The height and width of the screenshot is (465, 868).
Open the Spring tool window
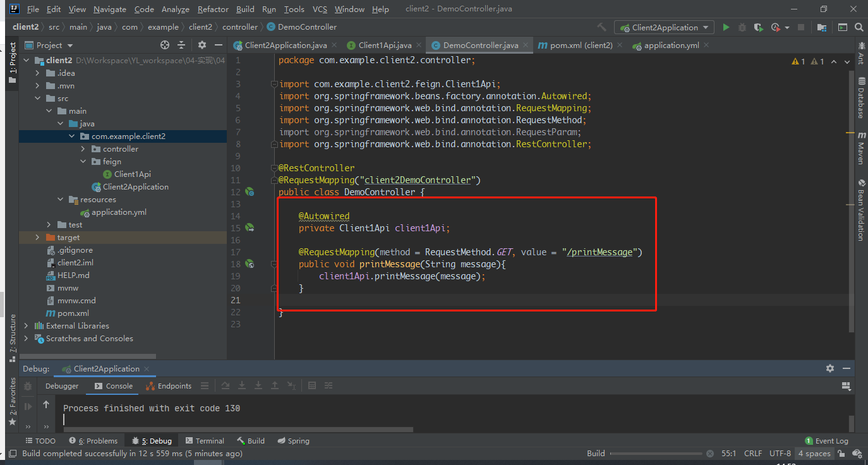click(x=293, y=440)
